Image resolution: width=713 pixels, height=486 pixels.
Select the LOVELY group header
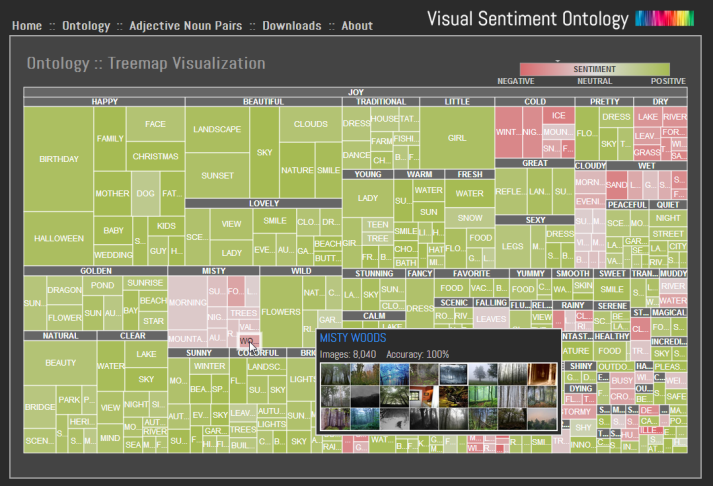(264, 203)
